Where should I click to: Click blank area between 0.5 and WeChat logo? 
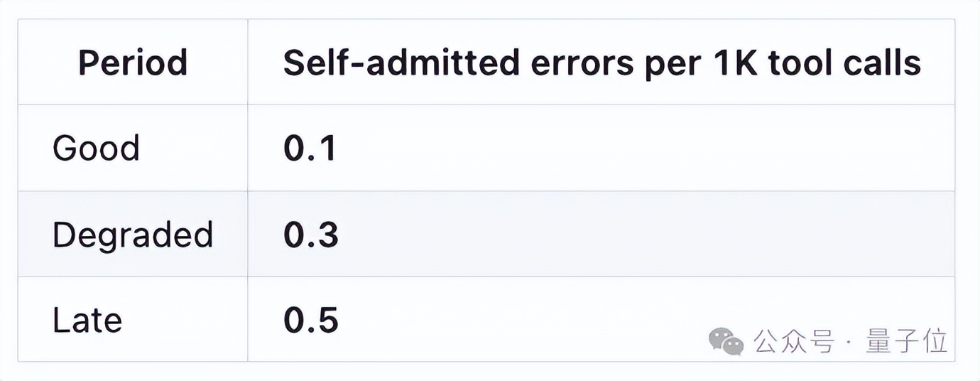[518, 321]
